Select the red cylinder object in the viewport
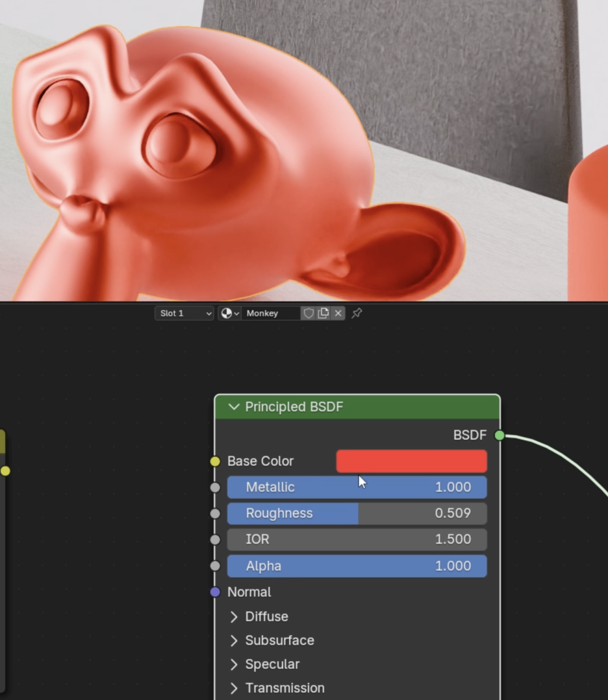608x700 pixels. coord(589,223)
